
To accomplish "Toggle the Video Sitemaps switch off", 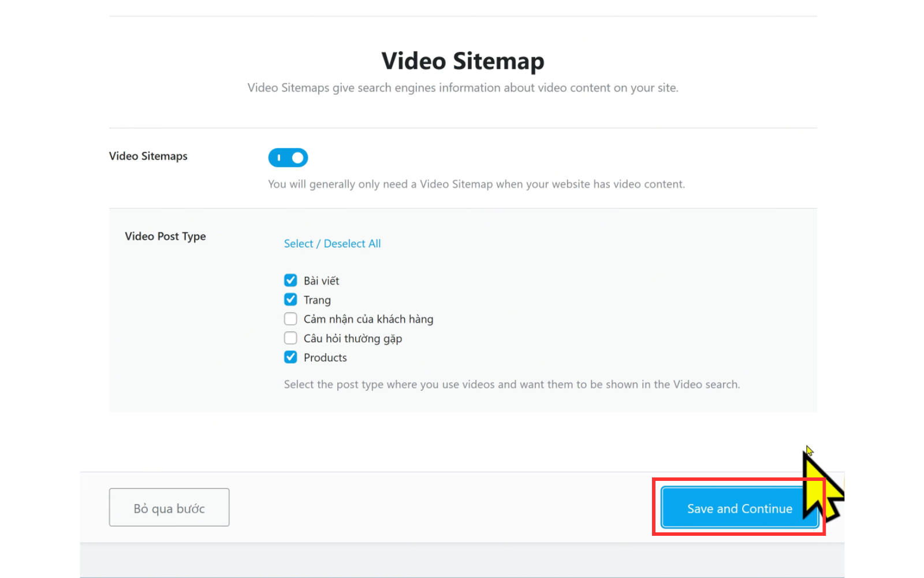I will (288, 157).
